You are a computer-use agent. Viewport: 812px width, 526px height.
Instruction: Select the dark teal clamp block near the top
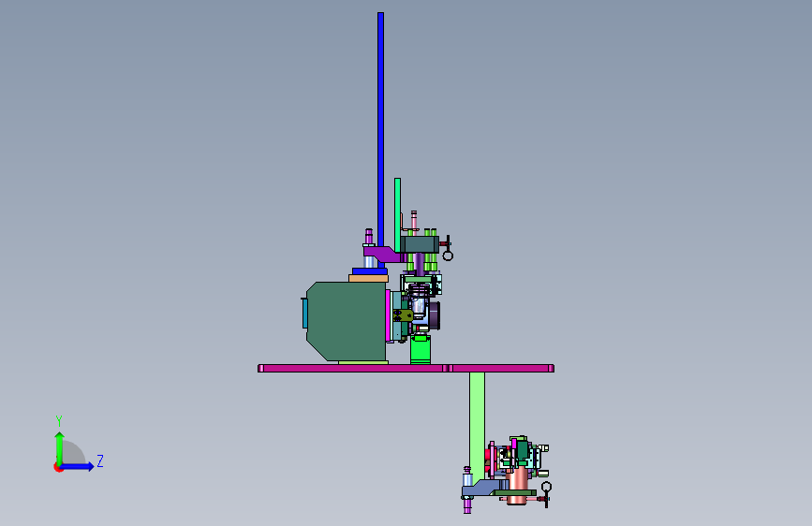[x=420, y=244]
